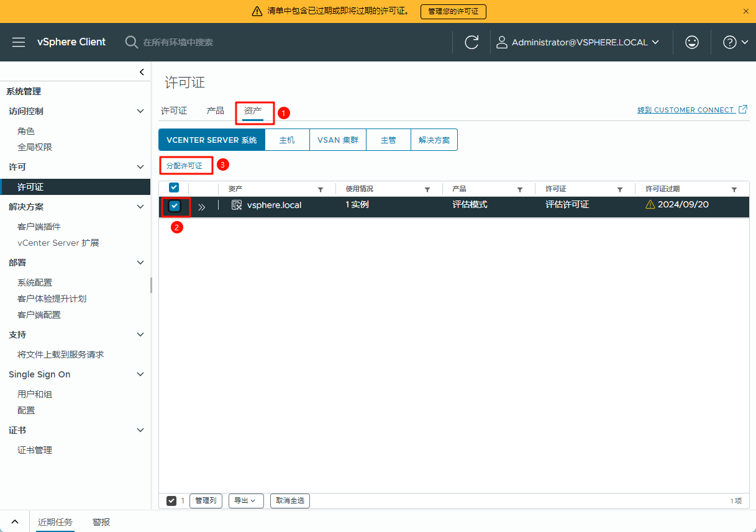Collapse the Single Sign On section
The image size is (756, 532).
140,374
